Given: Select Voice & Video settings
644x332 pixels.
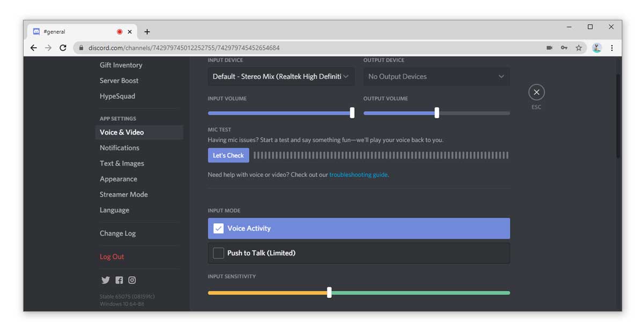Looking at the screenshot, I should tap(139, 132).
